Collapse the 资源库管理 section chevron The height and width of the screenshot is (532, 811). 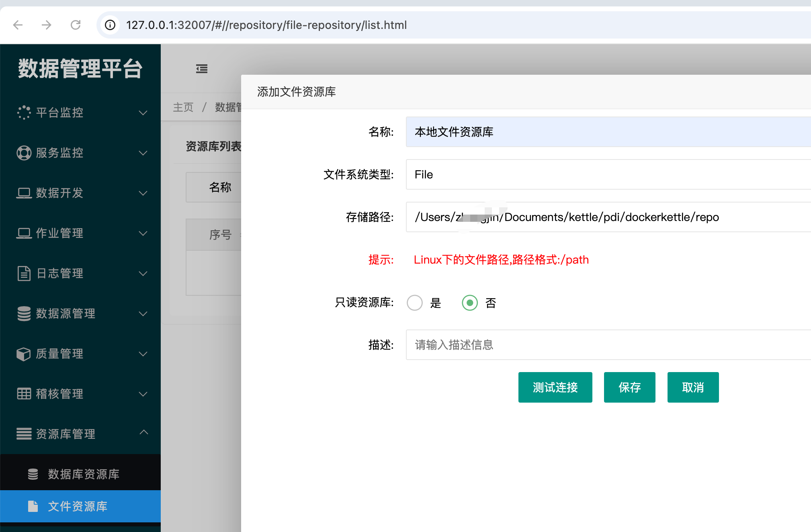143,433
